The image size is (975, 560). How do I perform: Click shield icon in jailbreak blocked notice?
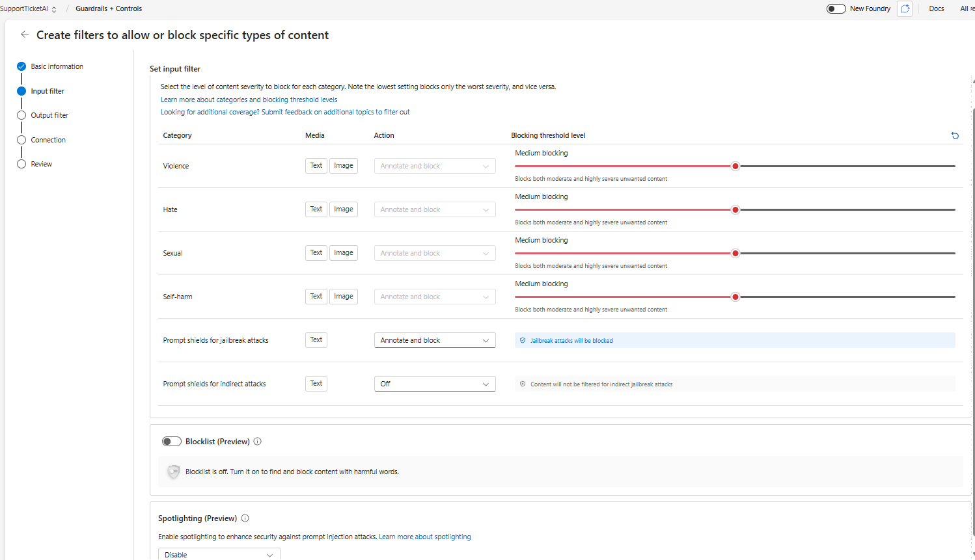[523, 340]
